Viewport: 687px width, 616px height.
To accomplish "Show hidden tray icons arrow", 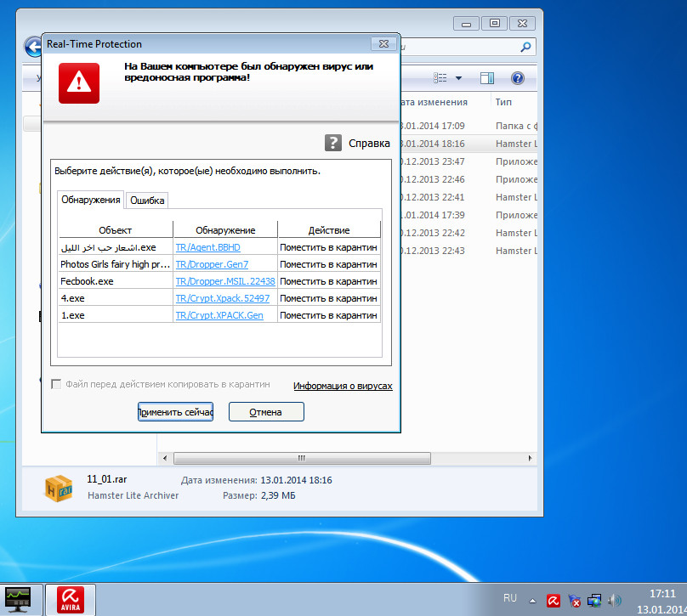I will (534, 600).
